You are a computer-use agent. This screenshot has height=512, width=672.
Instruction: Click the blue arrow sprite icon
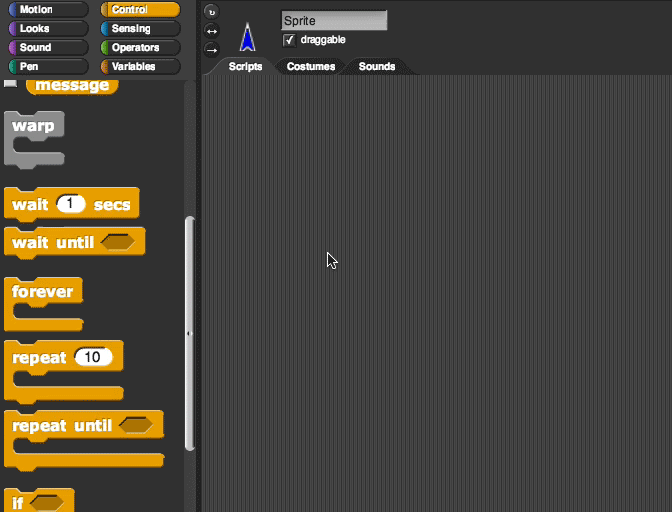coord(247,38)
